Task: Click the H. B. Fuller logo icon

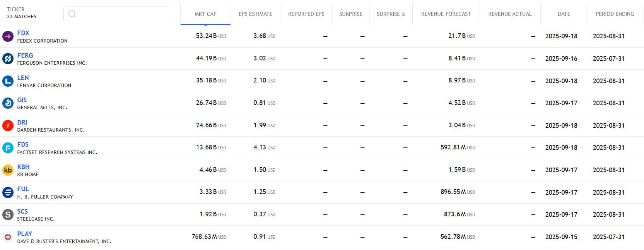Action: click(8, 192)
